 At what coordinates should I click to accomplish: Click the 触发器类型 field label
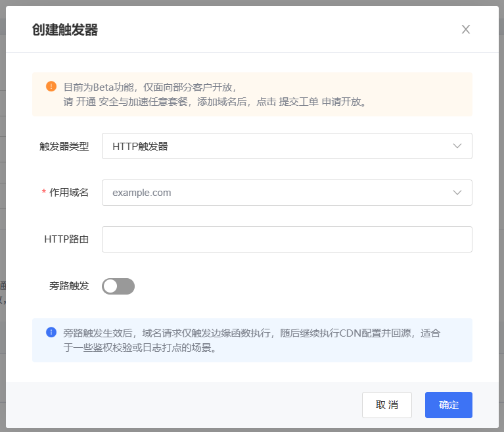[x=64, y=146]
